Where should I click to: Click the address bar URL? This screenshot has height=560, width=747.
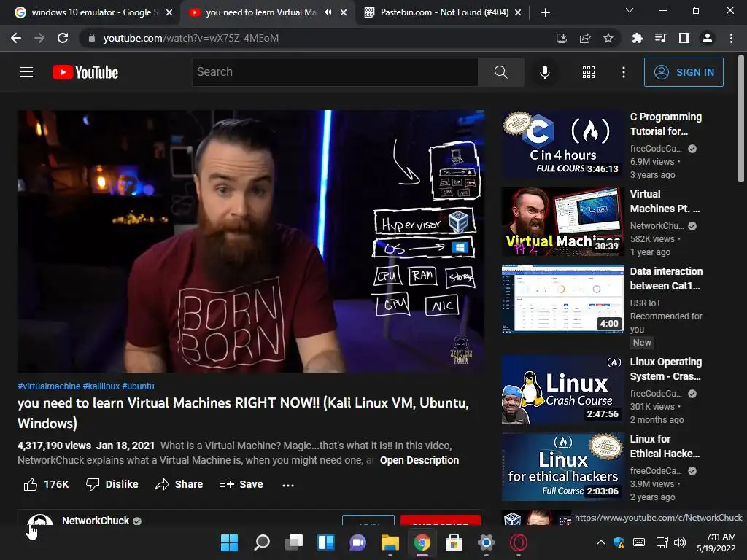190,38
